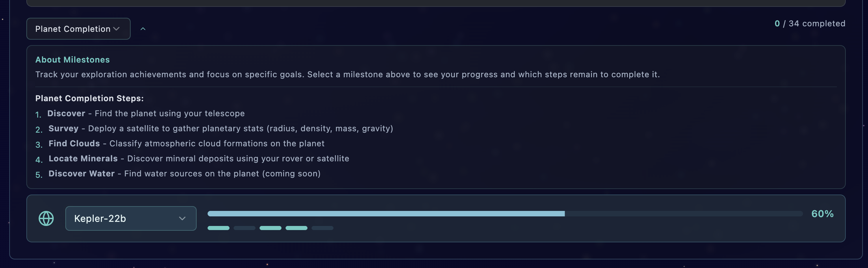Click the third step indicator pill
868x268 pixels.
coord(270,228)
